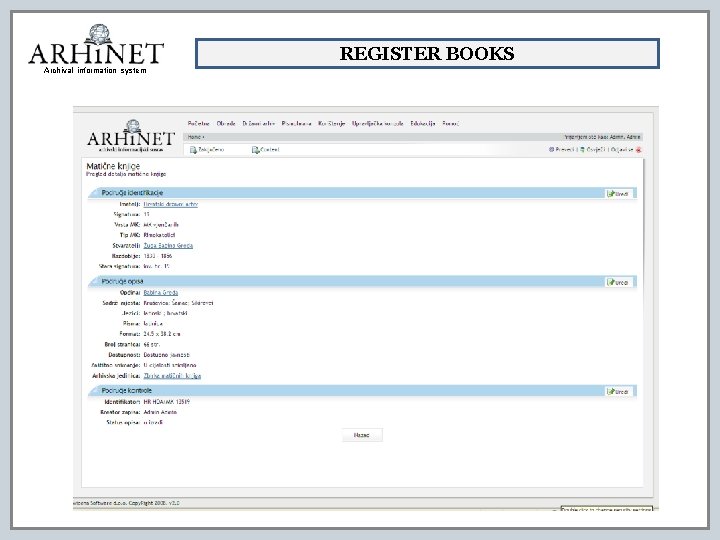
Task: Click the large ARHiNET slide logo
Action: (96, 49)
